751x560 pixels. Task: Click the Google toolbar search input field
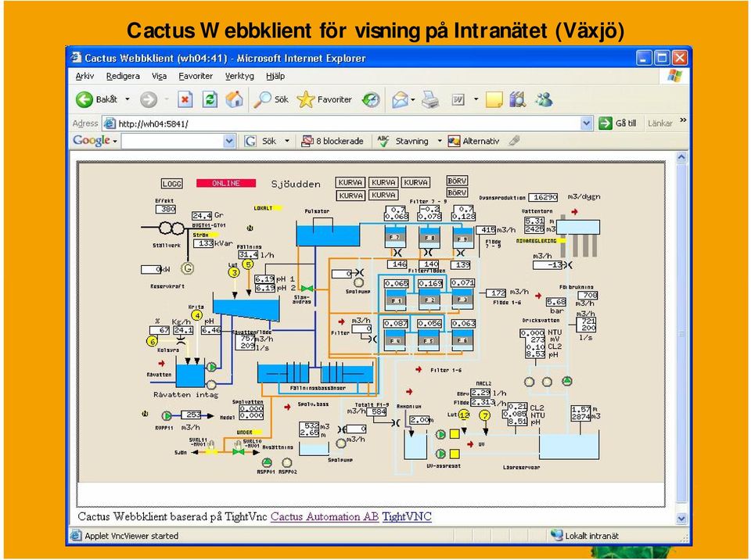tap(173, 141)
